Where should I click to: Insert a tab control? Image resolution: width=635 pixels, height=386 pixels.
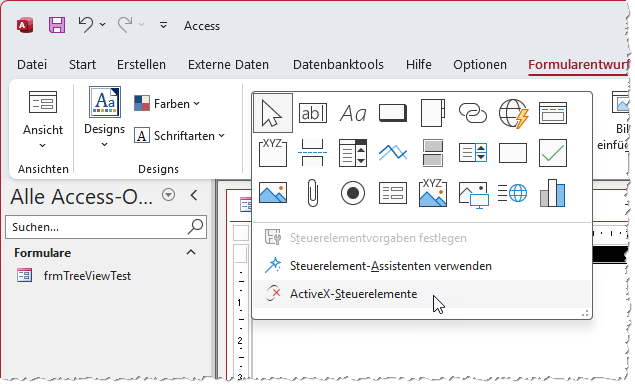click(433, 113)
